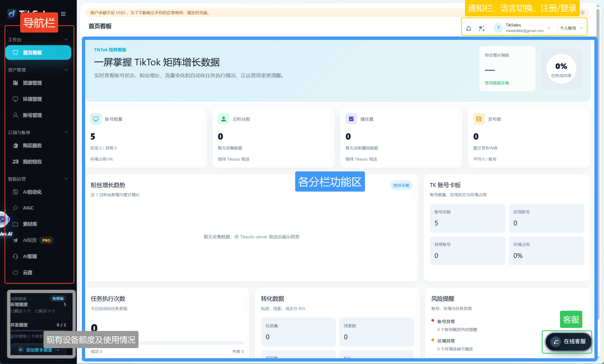The height and width of the screenshot is (364, 604).
Task: Click the 粉丝增长趋势 heading
Action: [x=108, y=185]
